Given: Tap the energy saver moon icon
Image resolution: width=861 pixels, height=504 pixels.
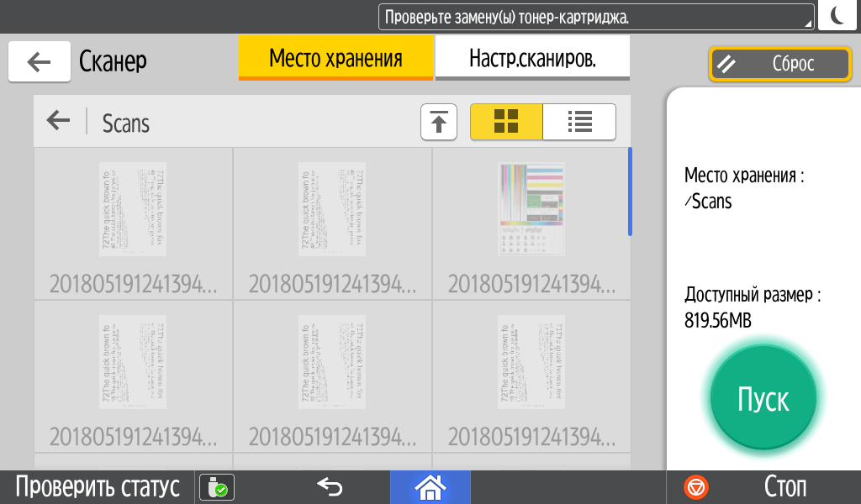Looking at the screenshot, I should pos(837,15).
